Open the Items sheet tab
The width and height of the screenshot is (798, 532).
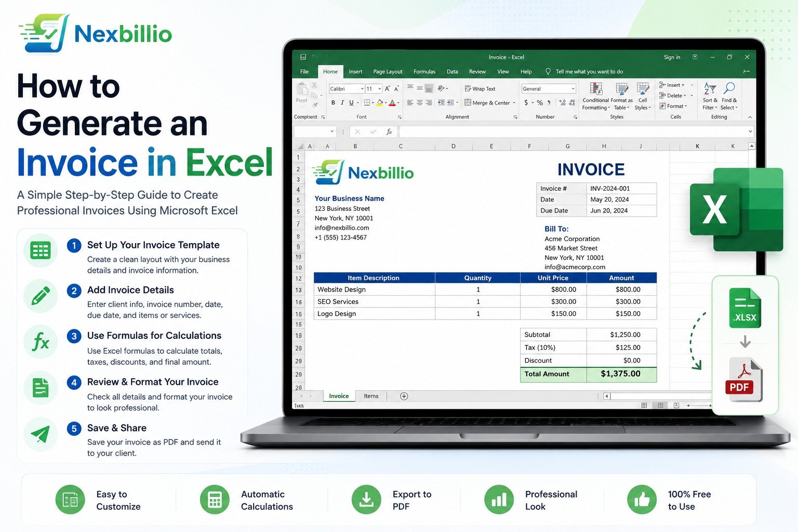(371, 396)
